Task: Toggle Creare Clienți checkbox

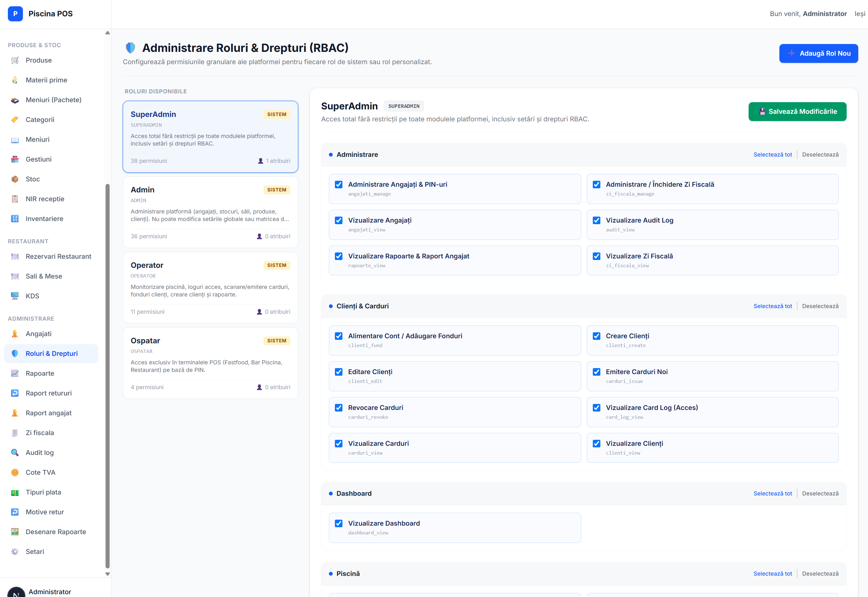Action: point(597,336)
